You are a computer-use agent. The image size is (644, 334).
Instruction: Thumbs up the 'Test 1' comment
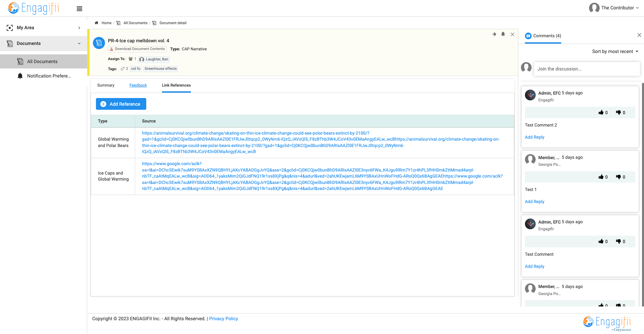601,177
